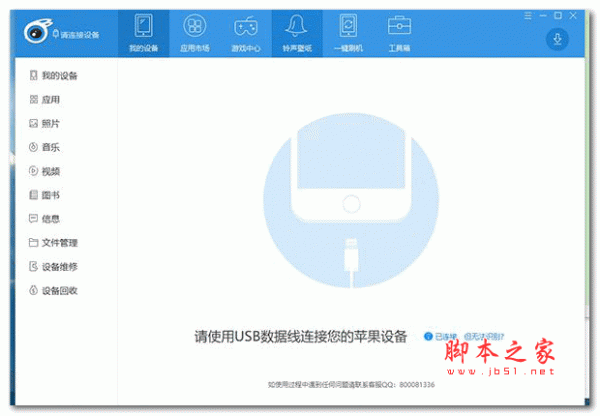The width and height of the screenshot is (600, 416).
Task: Open 音乐 music in the sidebar
Action: [x=45, y=147]
